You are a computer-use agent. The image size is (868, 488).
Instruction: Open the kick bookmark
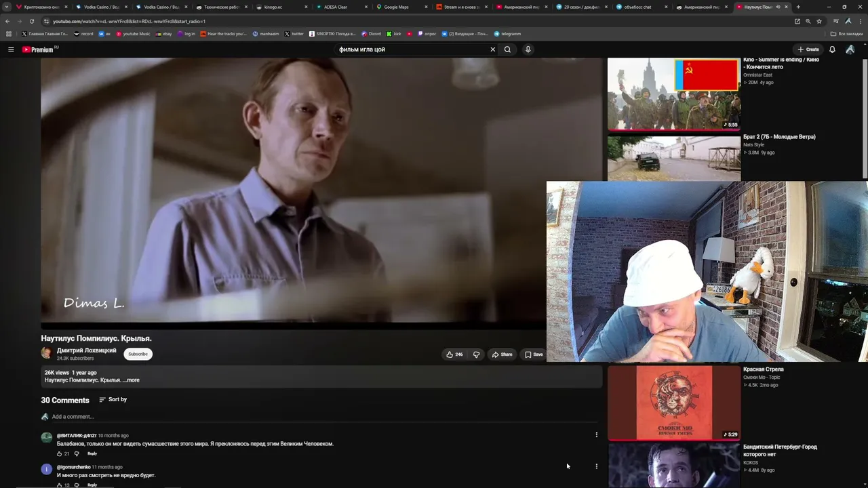coord(395,34)
